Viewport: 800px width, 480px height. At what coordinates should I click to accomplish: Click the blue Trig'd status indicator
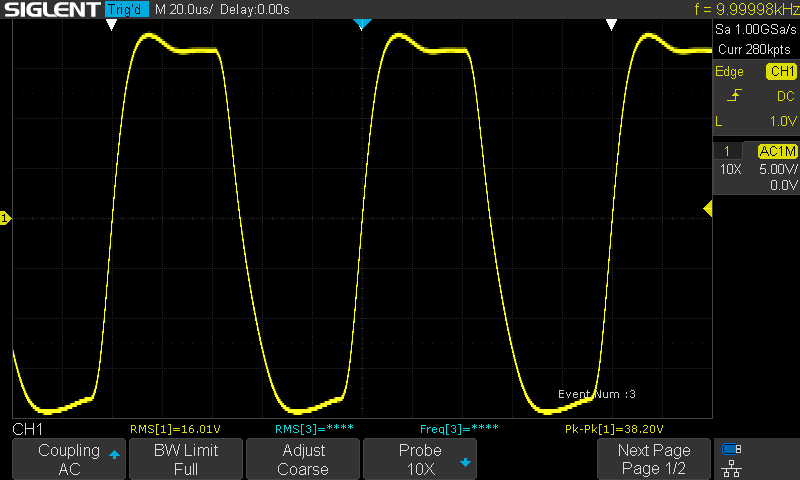[x=127, y=9]
